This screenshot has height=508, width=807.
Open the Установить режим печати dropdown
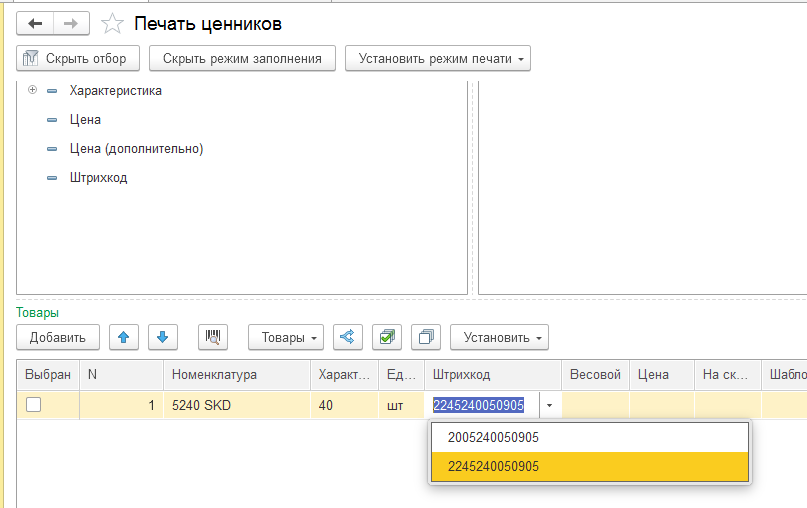click(x=437, y=58)
